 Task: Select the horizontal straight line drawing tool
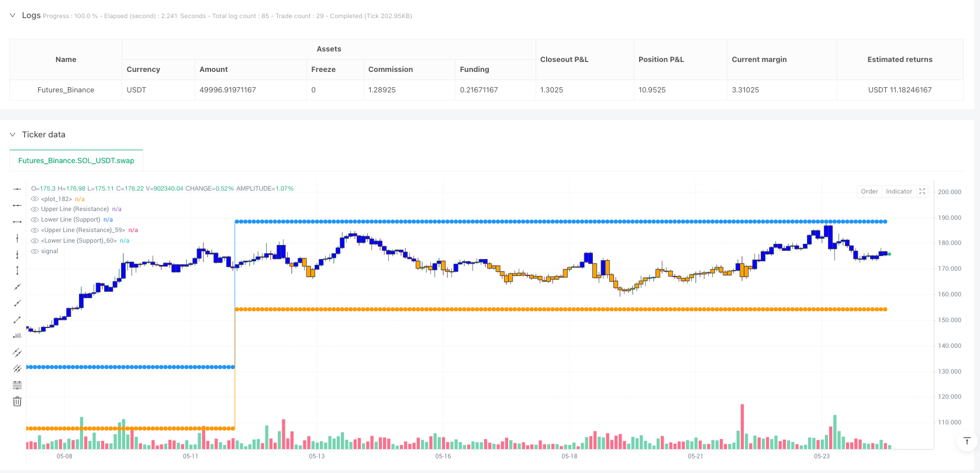(17, 189)
